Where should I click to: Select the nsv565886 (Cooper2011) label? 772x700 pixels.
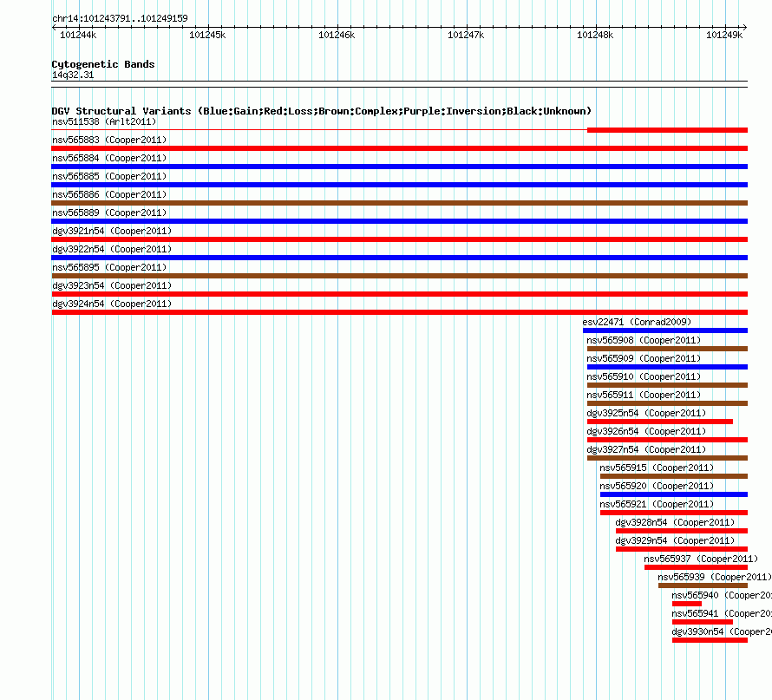(109, 194)
